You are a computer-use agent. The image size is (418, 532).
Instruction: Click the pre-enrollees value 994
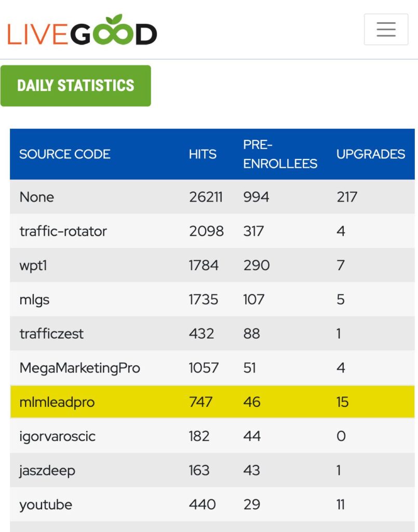coord(256,197)
